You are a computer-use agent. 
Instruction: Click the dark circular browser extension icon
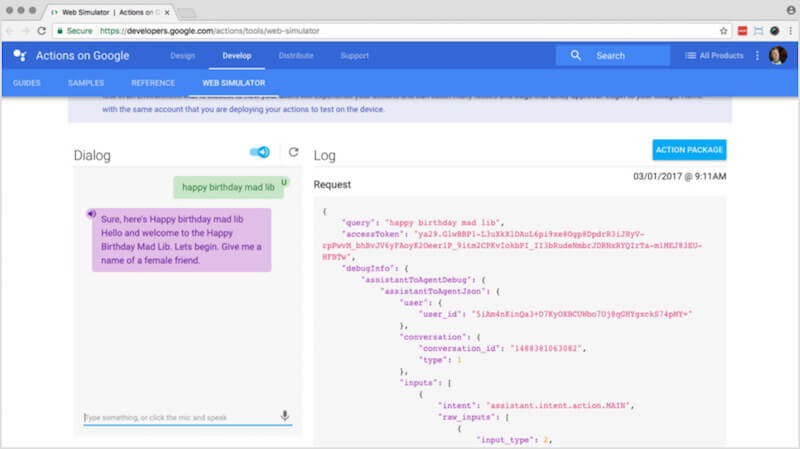[x=774, y=31]
